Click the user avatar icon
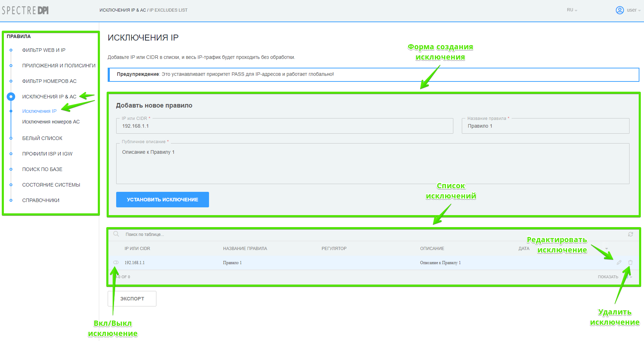The width and height of the screenshot is (644, 341). coord(620,10)
